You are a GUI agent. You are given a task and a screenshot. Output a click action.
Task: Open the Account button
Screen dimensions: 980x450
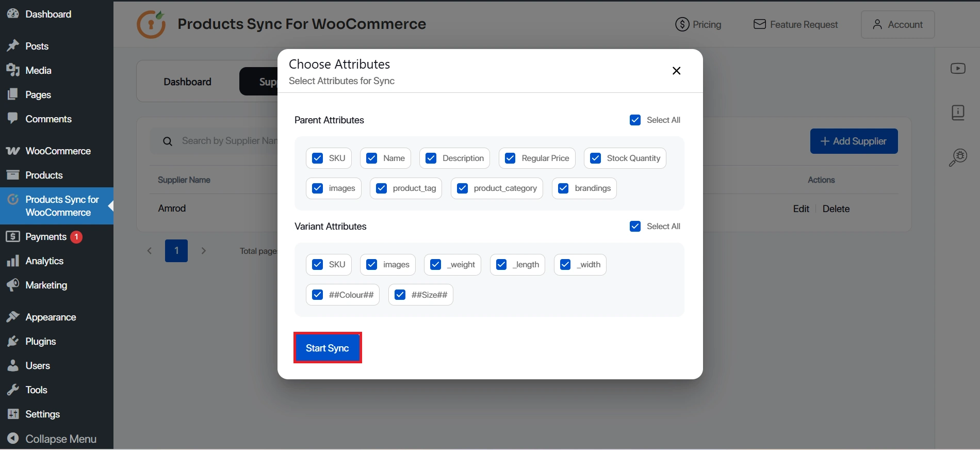click(897, 24)
